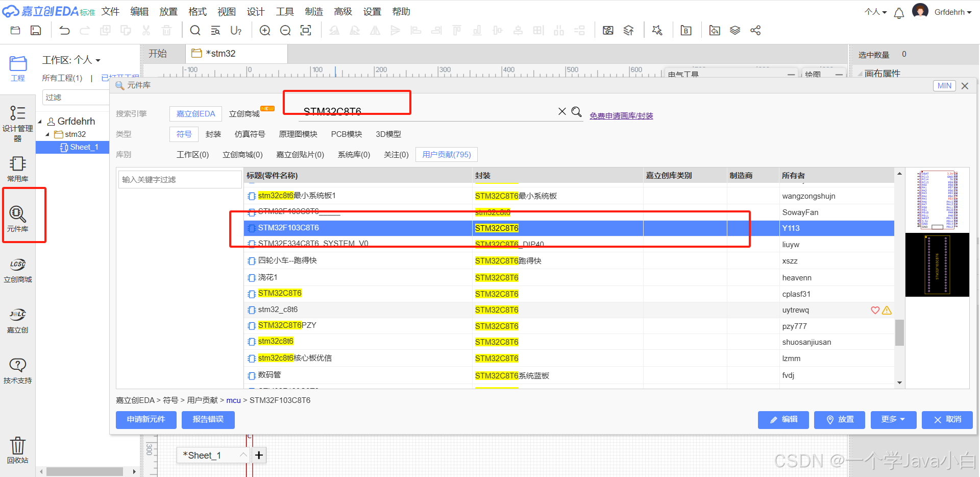
Task: Select the 立创商城 search engine tab
Action: click(244, 113)
